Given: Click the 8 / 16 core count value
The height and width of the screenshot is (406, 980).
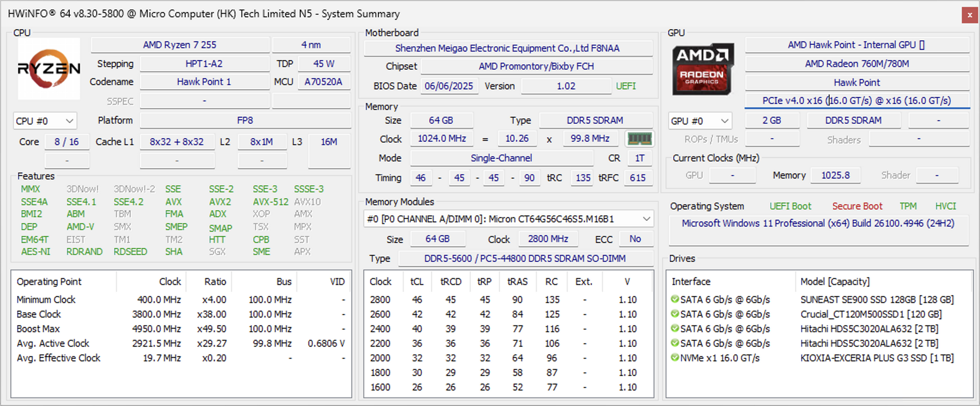Looking at the screenshot, I should (67, 142).
